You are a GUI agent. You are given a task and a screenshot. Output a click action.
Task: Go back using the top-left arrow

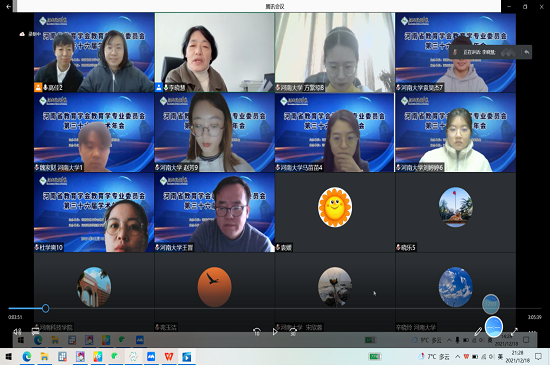point(8,6)
